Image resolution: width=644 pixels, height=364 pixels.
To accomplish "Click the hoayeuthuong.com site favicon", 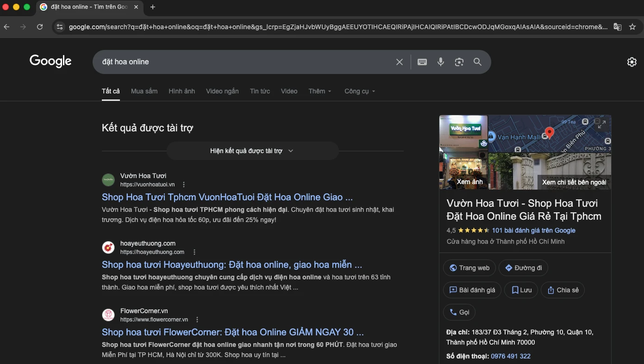I will point(108,247).
